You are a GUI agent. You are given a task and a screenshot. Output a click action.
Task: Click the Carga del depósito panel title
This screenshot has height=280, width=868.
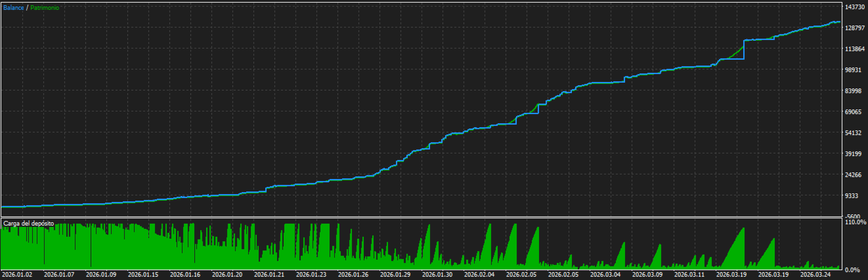pos(28,224)
